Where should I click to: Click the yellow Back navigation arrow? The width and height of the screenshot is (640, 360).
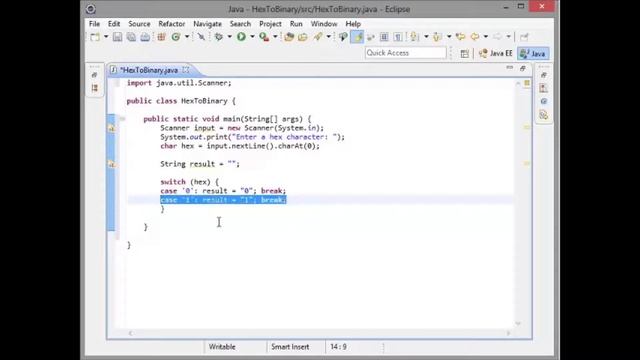(x=475, y=37)
